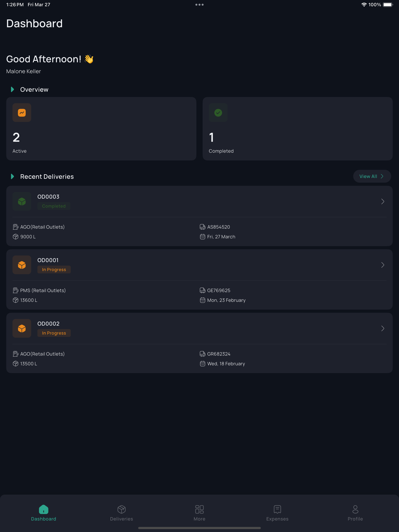Tap the calendar icon beside Mon, 23 February
This screenshot has width=399, height=532.
click(x=202, y=300)
